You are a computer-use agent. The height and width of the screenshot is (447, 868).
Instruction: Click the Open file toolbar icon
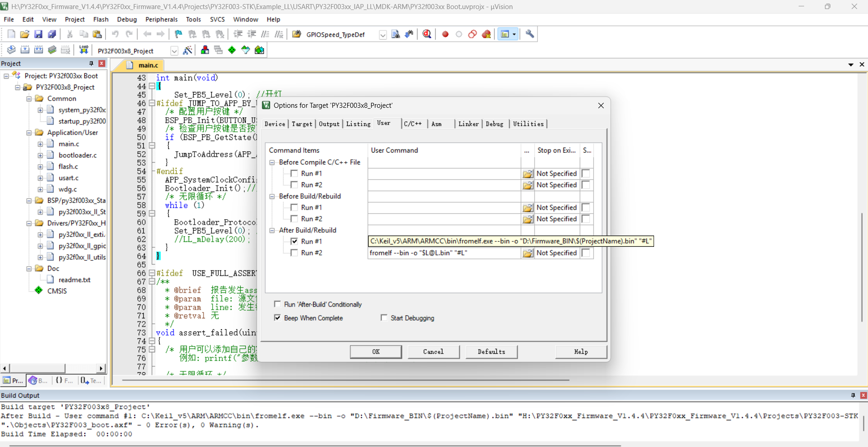tap(24, 34)
